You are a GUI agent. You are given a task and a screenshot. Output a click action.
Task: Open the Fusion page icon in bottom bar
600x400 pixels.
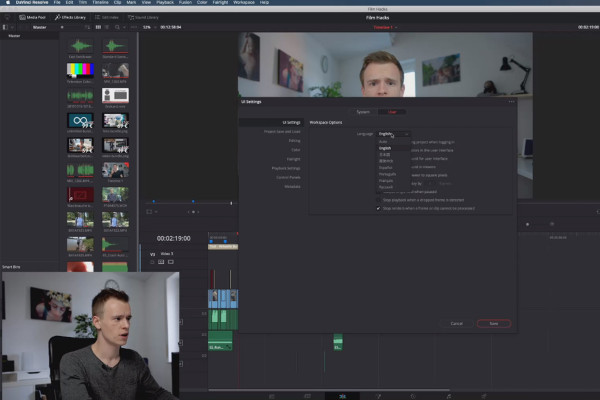(x=378, y=396)
